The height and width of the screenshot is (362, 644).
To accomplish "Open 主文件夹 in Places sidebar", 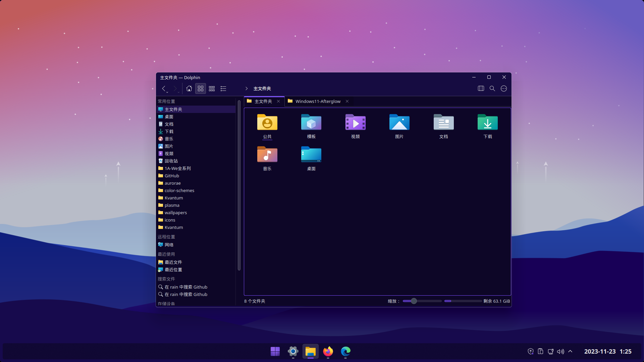I will click(x=196, y=109).
